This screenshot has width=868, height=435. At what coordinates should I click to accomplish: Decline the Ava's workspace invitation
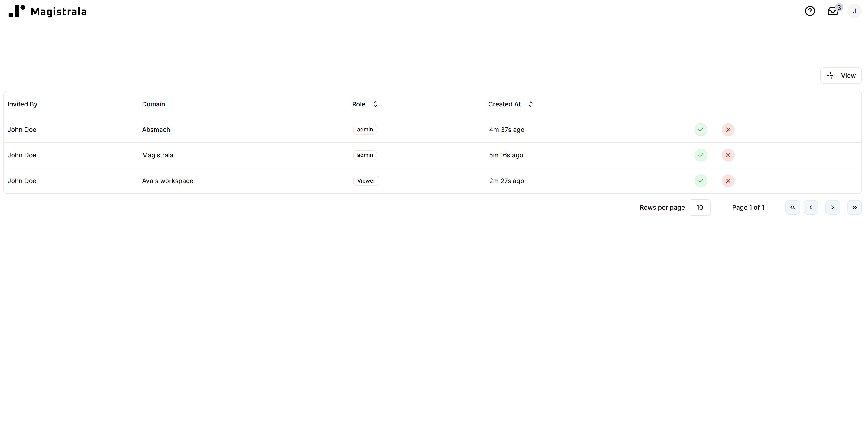(x=728, y=181)
